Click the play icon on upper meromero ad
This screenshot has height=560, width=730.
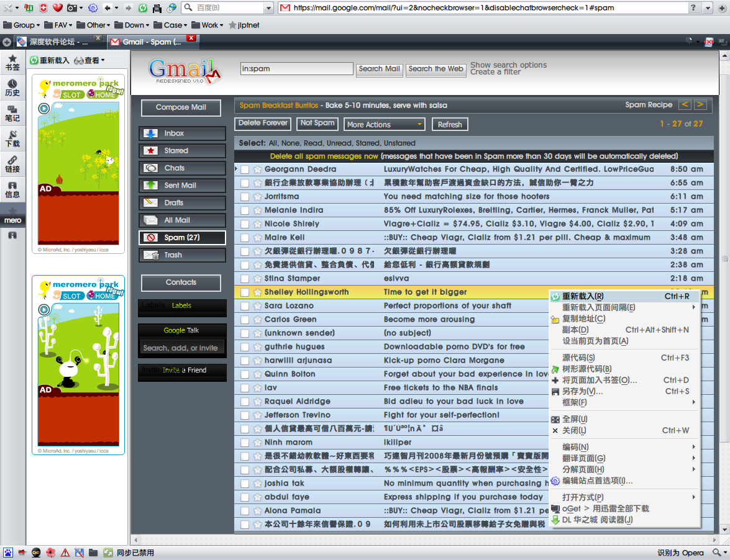tap(43, 109)
